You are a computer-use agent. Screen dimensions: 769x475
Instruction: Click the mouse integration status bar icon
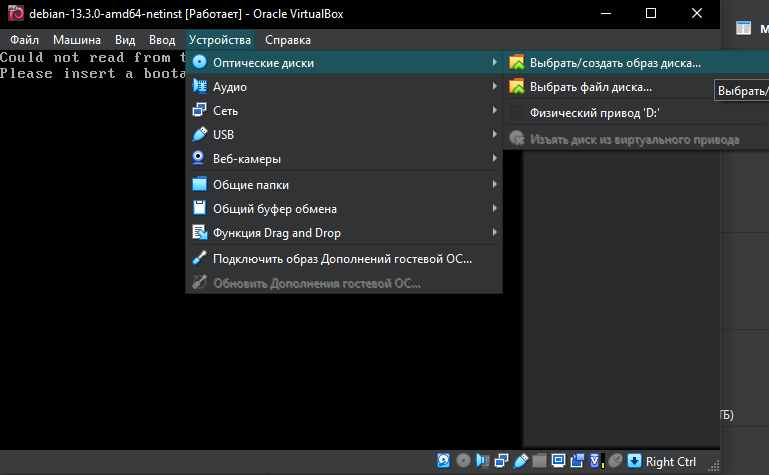(x=616, y=461)
